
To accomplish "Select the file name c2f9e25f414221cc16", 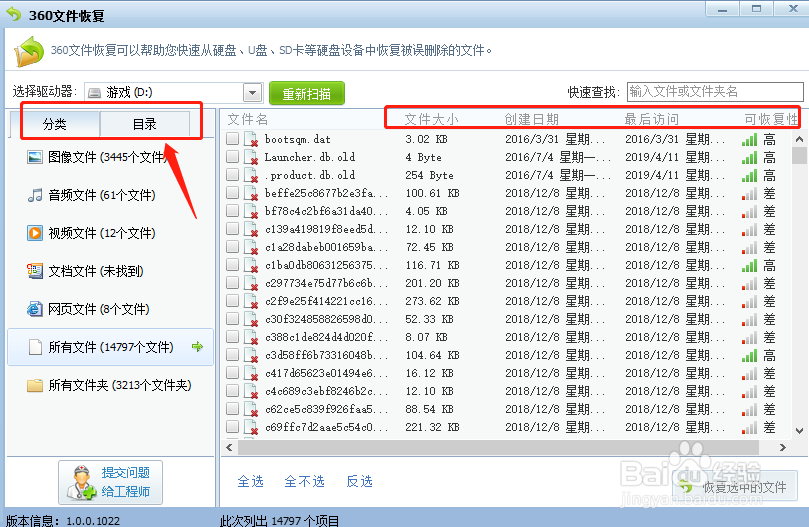I will (x=326, y=301).
